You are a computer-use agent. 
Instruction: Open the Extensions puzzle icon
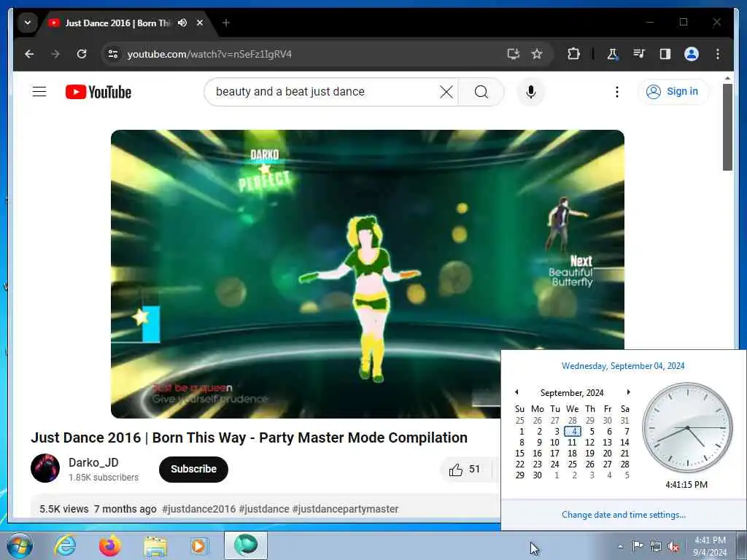point(573,54)
